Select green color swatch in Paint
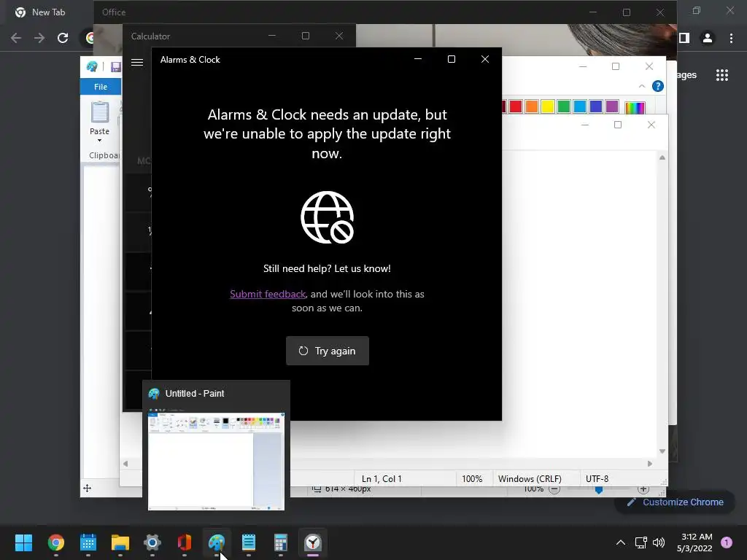This screenshot has height=560, width=747. [564, 106]
